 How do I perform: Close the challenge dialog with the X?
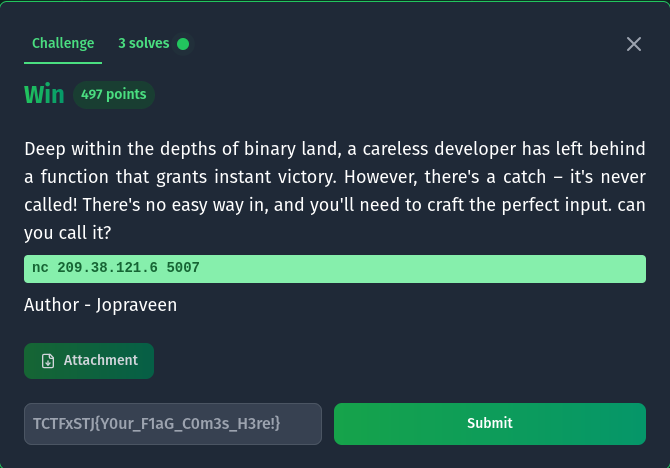pyautogui.click(x=633, y=44)
